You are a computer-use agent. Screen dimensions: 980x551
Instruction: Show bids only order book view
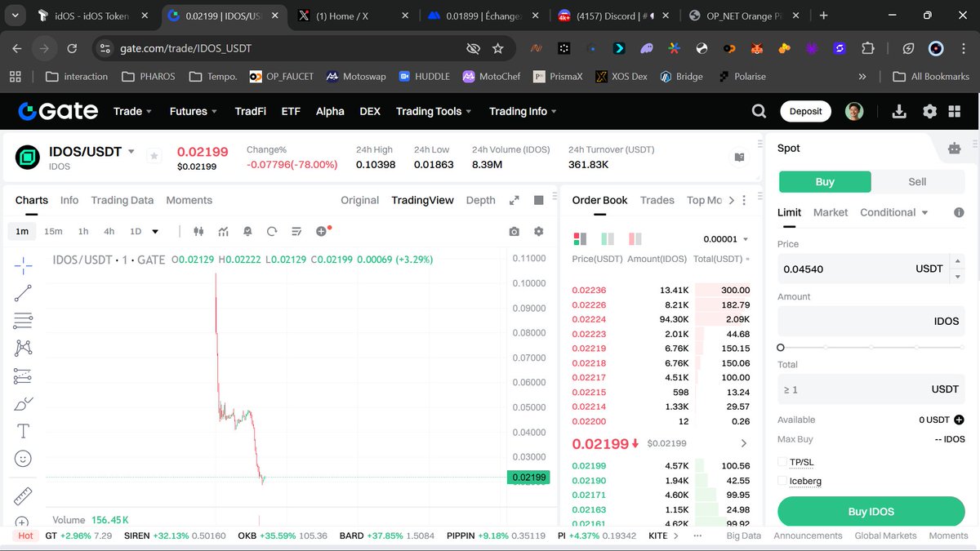(607, 239)
